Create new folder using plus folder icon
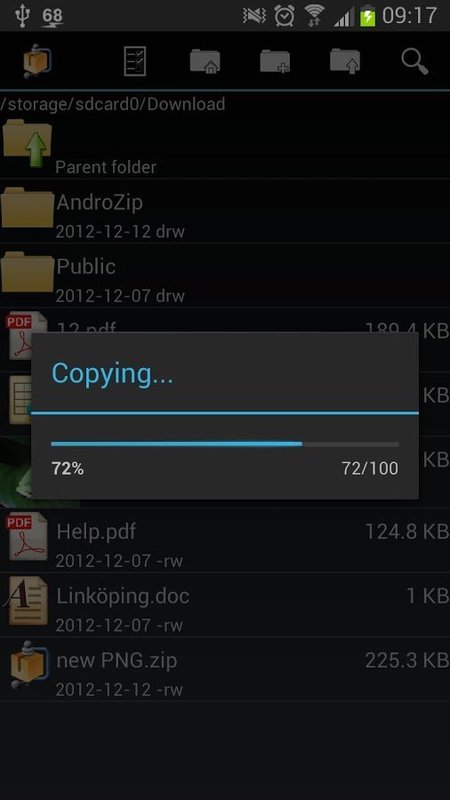450x800 pixels. (275, 62)
